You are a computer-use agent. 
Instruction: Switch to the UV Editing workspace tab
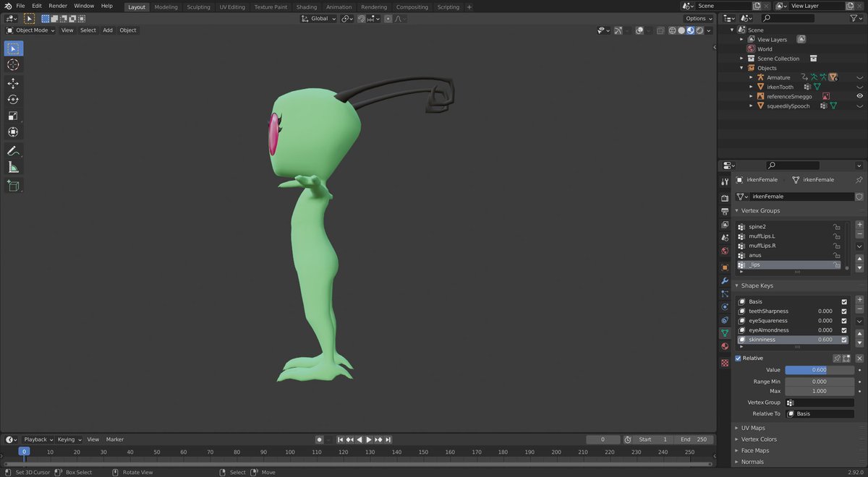coord(232,7)
